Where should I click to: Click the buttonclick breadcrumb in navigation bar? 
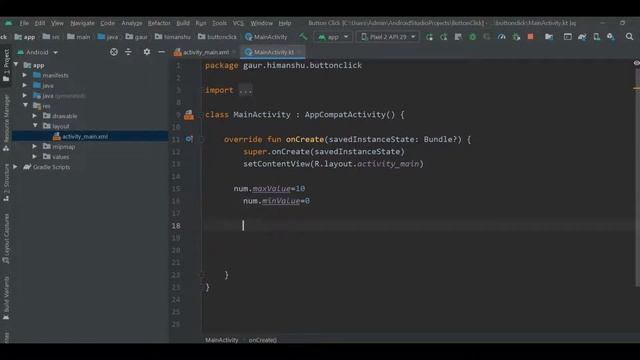(x=218, y=37)
